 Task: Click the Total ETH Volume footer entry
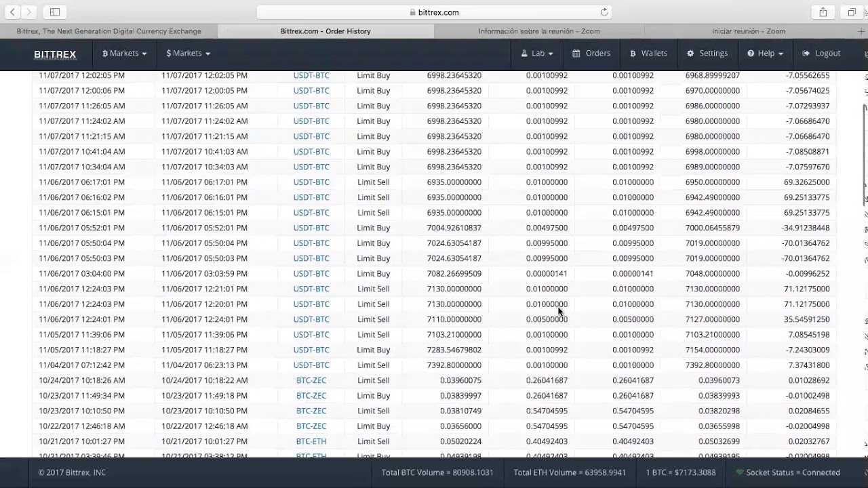pyautogui.click(x=570, y=472)
